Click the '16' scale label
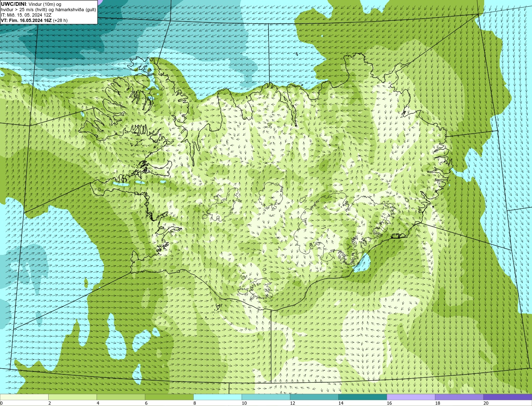 389,403
